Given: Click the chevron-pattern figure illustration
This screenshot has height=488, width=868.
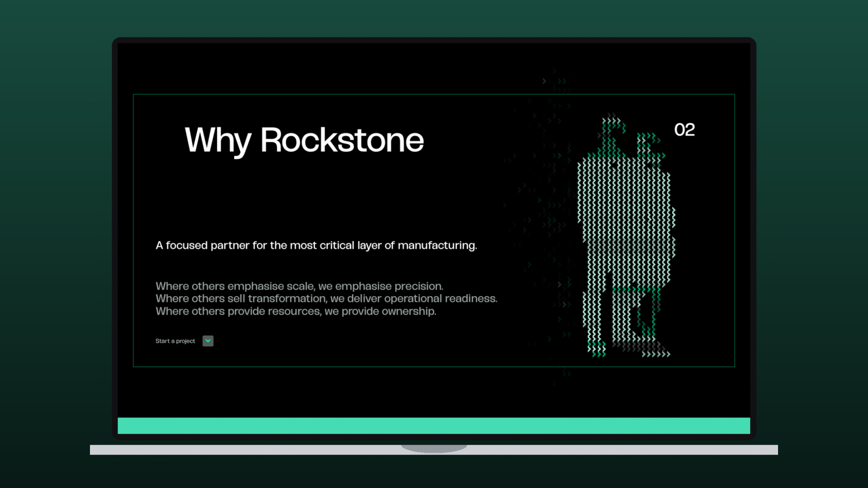Looking at the screenshot, I should pos(626,235).
